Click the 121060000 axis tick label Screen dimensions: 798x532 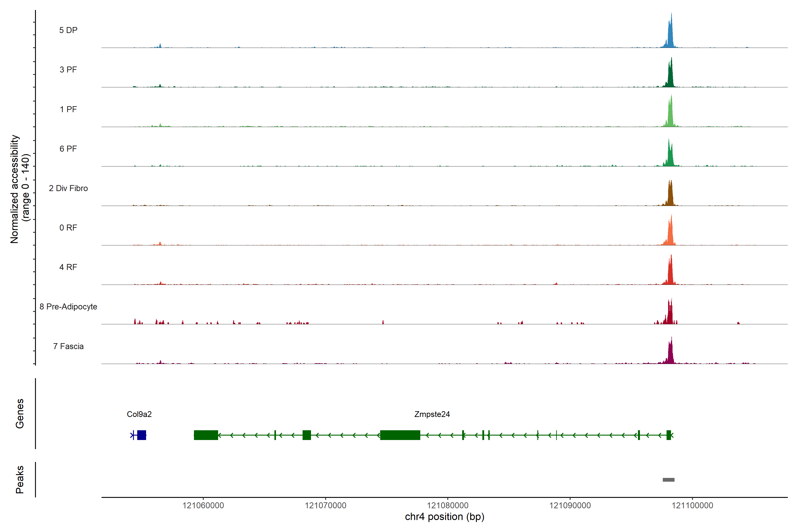pyautogui.click(x=203, y=505)
